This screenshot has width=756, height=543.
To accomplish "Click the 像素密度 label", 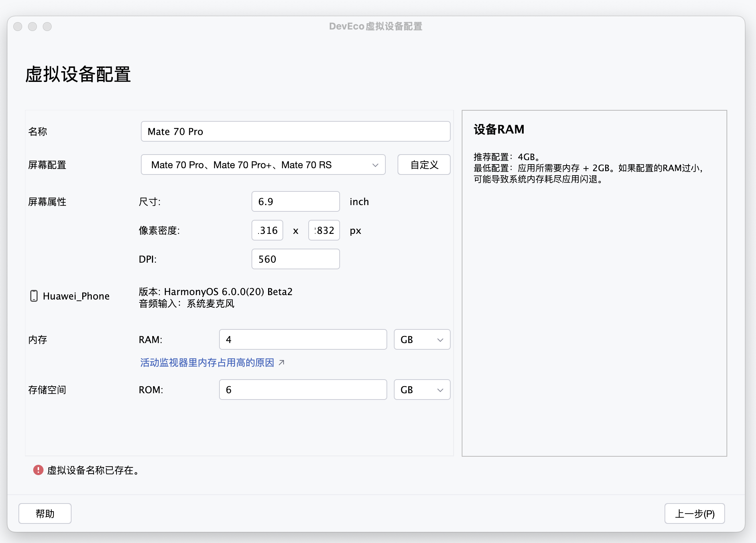I will (159, 231).
